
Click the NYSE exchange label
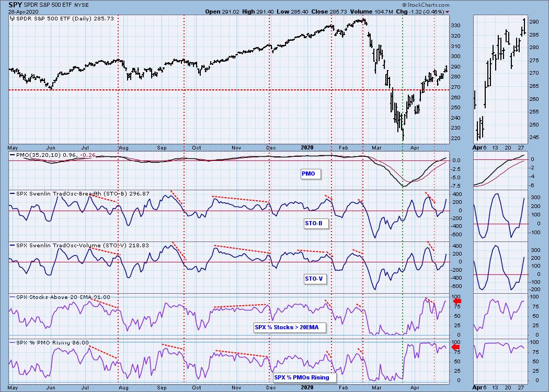(82, 5)
